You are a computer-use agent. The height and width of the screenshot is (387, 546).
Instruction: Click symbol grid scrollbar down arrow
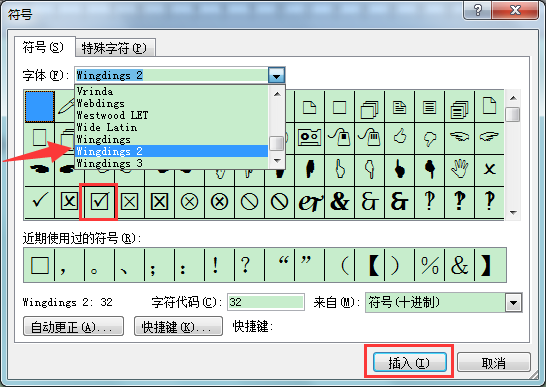coord(513,212)
